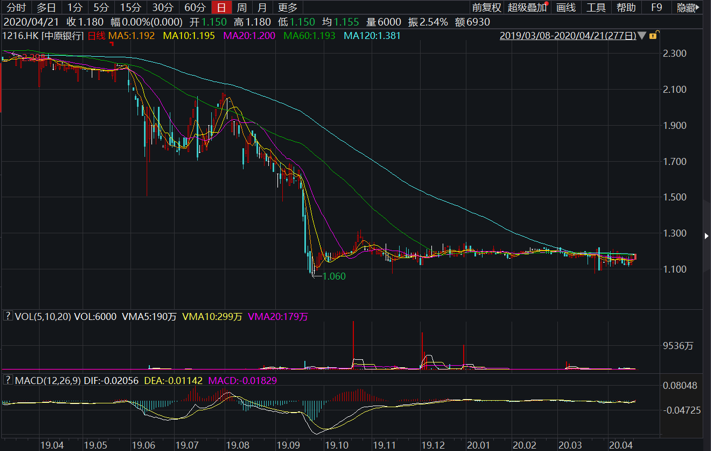Switch to the 日 daily K-line period

223,8
